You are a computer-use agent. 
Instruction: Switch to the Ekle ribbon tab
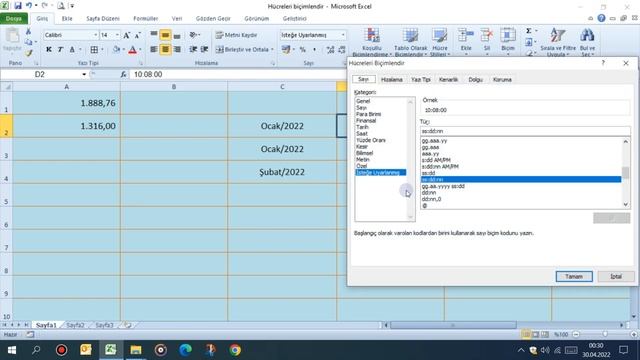67,18
